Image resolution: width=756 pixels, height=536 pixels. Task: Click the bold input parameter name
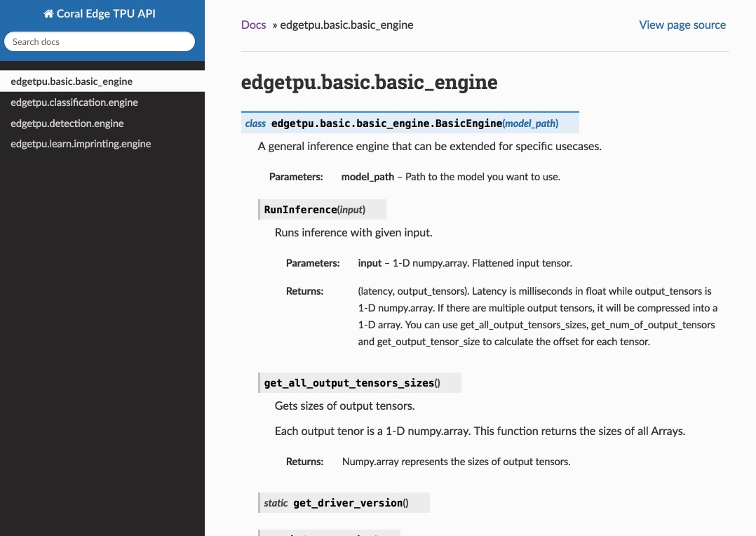pyautogui.click(x=370, y=263)
